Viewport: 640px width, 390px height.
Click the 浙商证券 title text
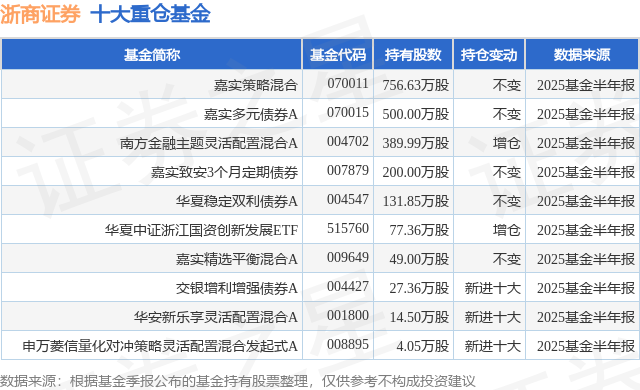tap(40, 14)
